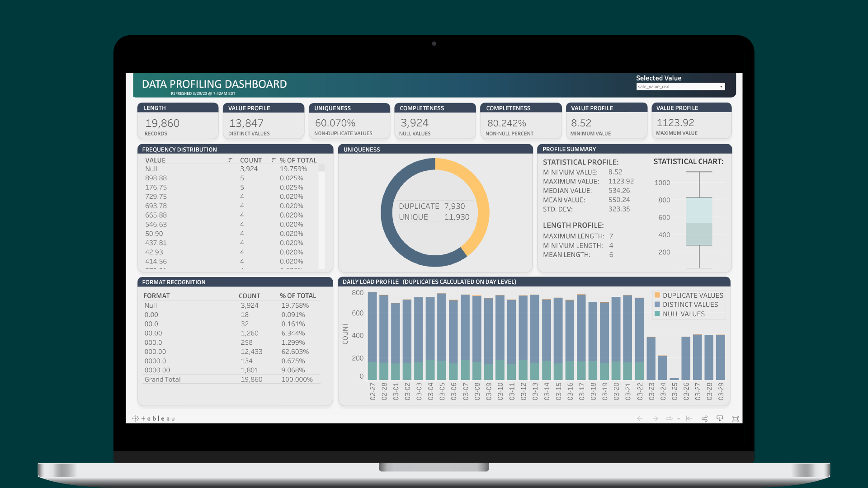Click the 80.242% non-null percent figure
Image resolution: width=868 pixels, height=488 pixels.
click(x=506, y=123)
